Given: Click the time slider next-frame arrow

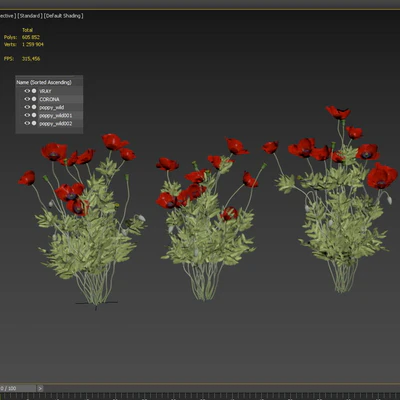Looking at the screenshot, I should [x=40, y=388].
